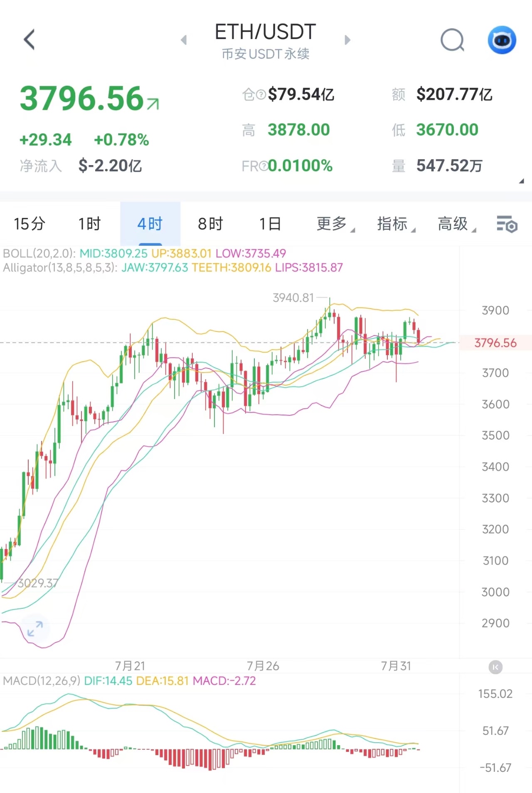Open the 高级 advanced dropdown
The width and height of the screenshot is (532, 793).
pyautogui.click(x=456, y=224)
